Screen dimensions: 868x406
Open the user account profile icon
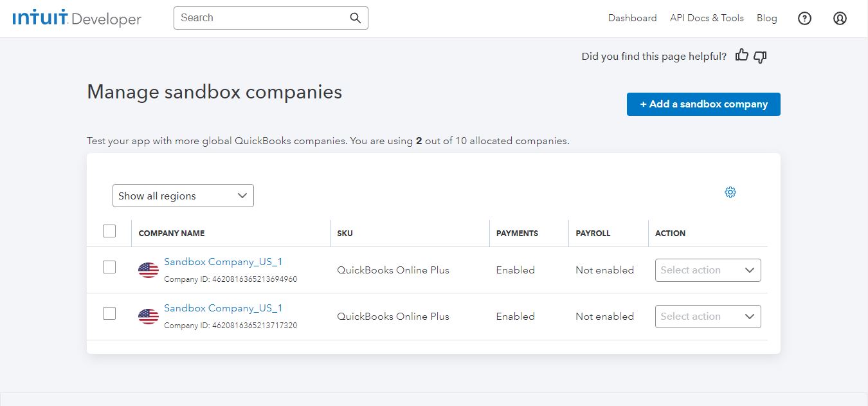coord(840,18)
